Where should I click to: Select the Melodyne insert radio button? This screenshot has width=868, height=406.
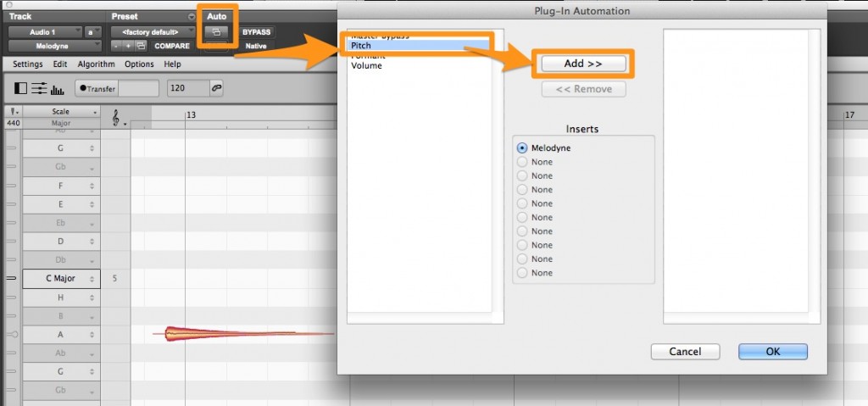coord(521,147)
